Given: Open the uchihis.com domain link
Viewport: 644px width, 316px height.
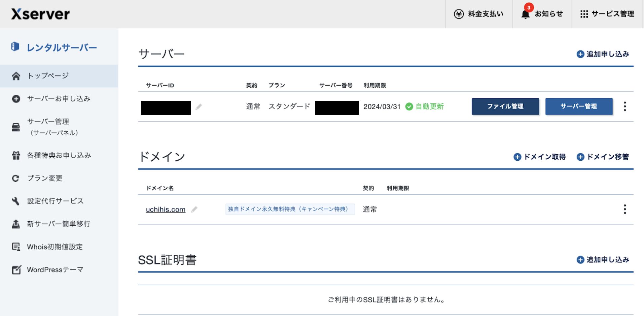Looking at the screenshot, I should pyautogui.click(x=166, y=210).
